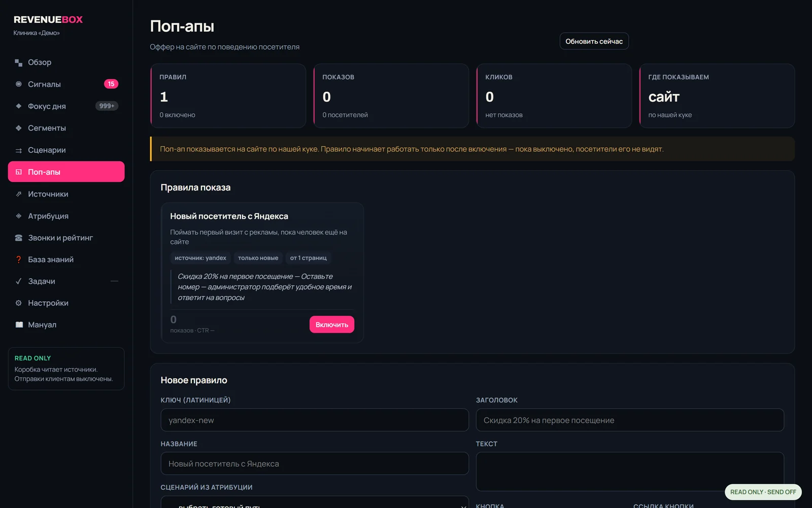
Task: Click the Сценарии arrows icon
Action: coord(19,150)
